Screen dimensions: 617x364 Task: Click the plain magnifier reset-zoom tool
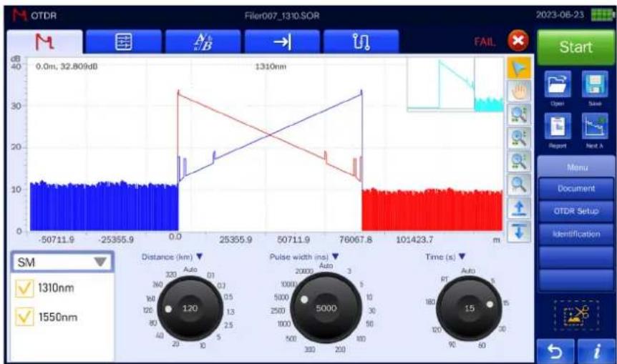click(519, 185)
